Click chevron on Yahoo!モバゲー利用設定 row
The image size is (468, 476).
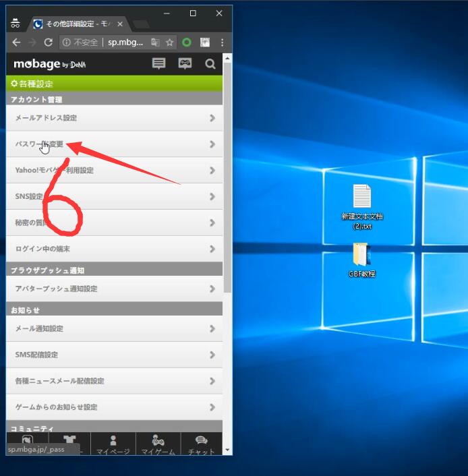coord(212,171)
